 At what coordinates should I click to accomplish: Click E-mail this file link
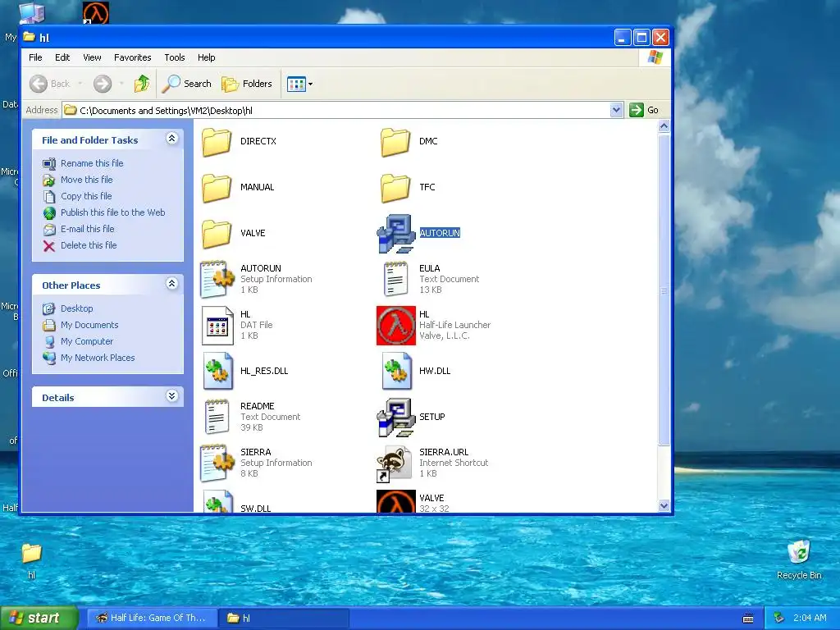[x=87, y=229]
